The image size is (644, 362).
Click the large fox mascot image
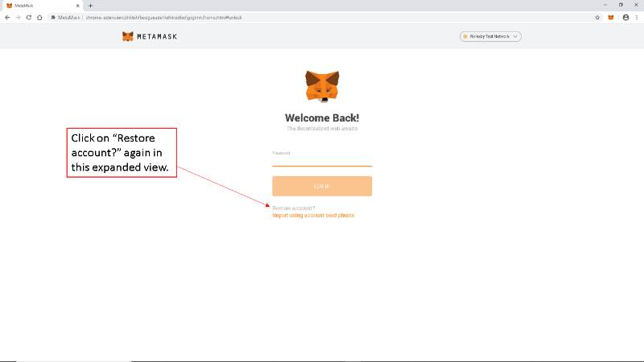click(322, 86)
